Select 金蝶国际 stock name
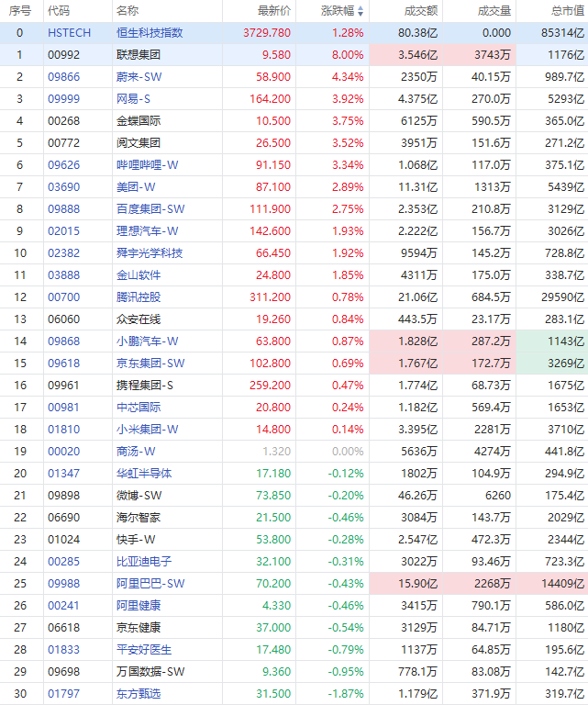The width and height of the screenshot is (588, 705). [139, 121]
